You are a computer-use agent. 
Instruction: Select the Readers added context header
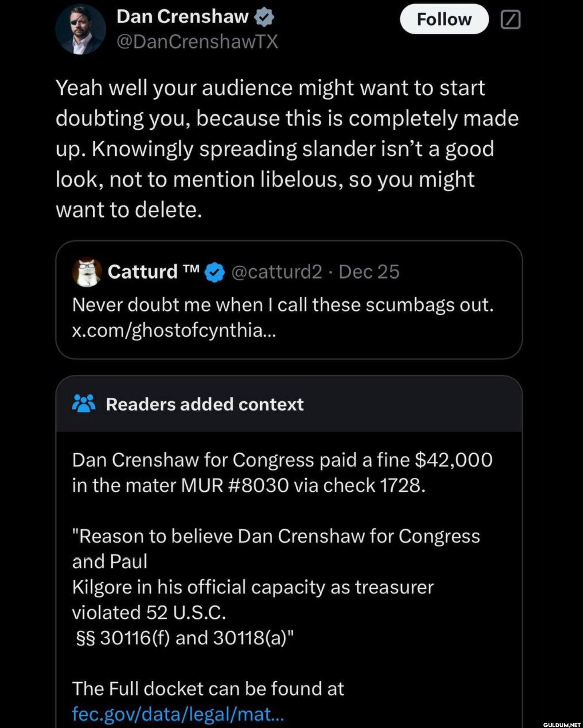(289, 404)
